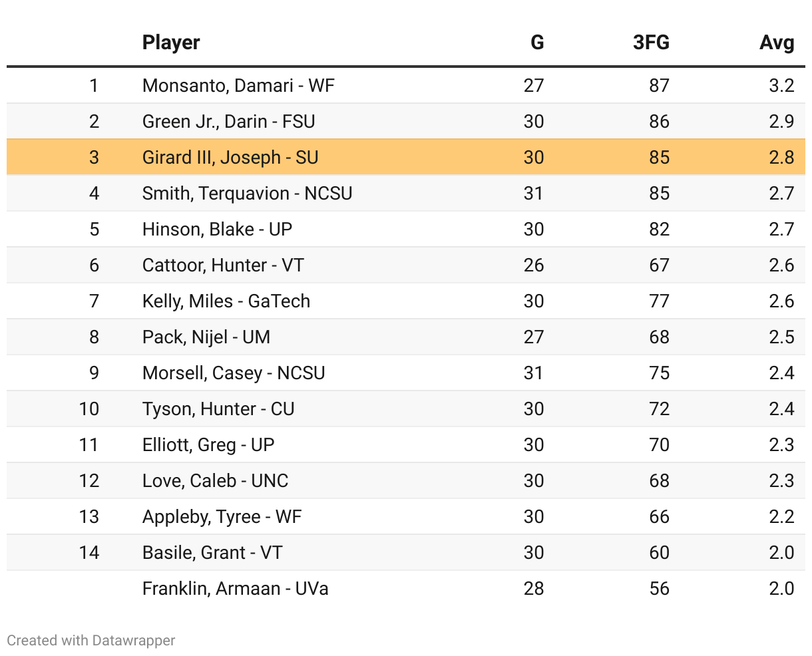Click the Player column header

pos(171,43)
